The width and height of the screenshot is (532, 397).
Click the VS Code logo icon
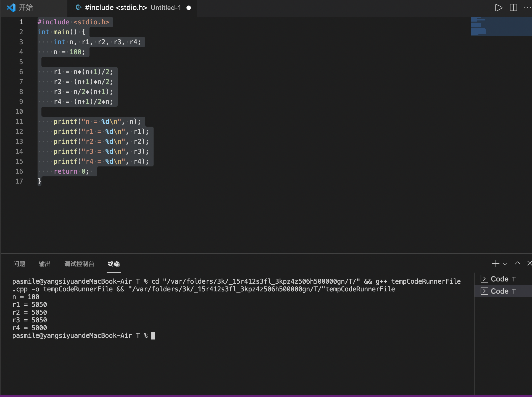[11, 7]
